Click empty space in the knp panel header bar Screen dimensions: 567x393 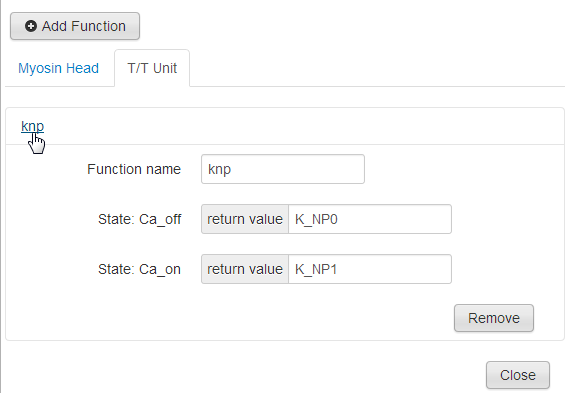click(304, 126)
